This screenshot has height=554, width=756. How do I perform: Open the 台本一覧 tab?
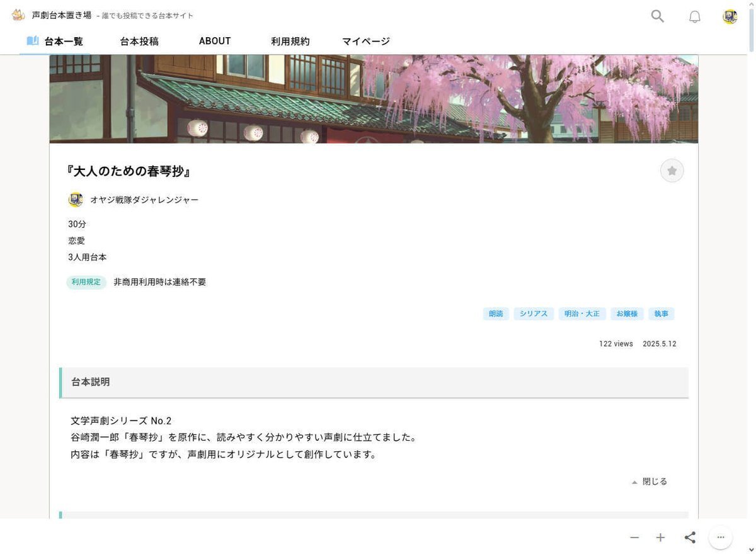point(55,42)
